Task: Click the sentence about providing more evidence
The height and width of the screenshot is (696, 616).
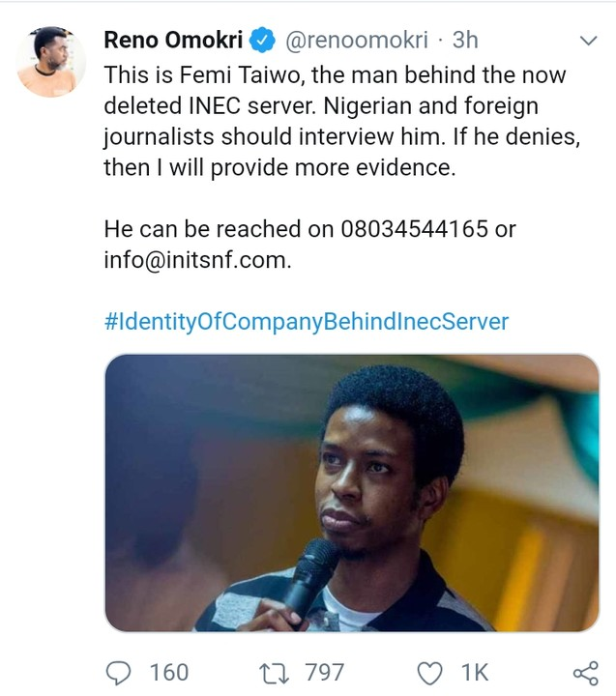Action: point(279,166)
